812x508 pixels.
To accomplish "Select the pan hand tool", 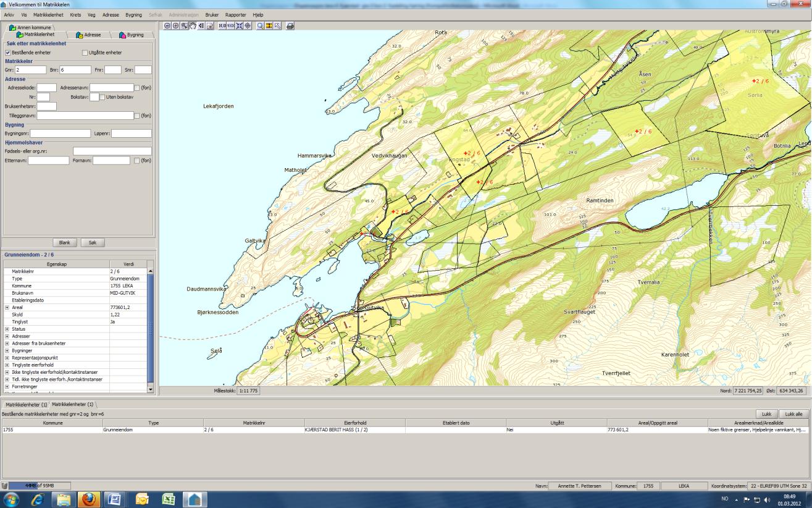I will point(193,26).
